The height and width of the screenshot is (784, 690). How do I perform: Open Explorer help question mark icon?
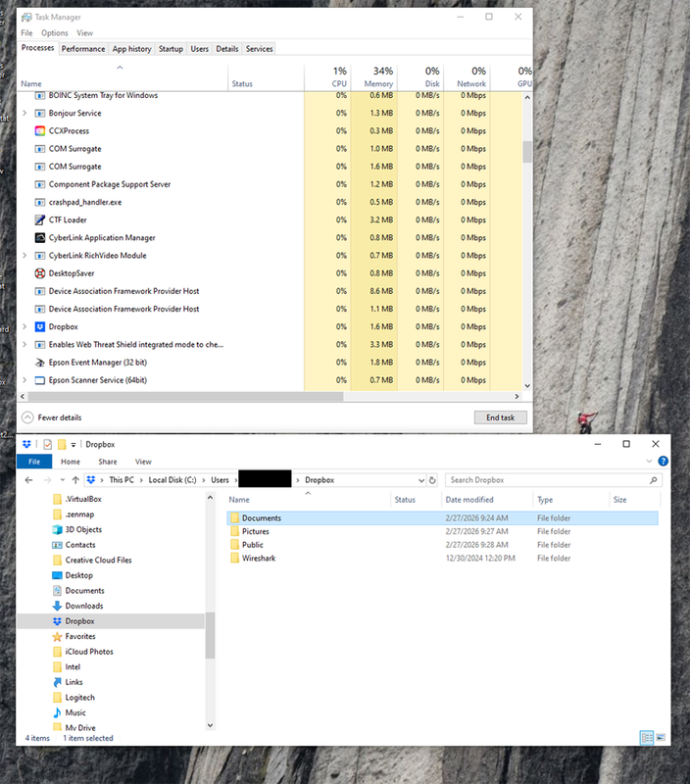pyautogui.click(x=663, y=461)
